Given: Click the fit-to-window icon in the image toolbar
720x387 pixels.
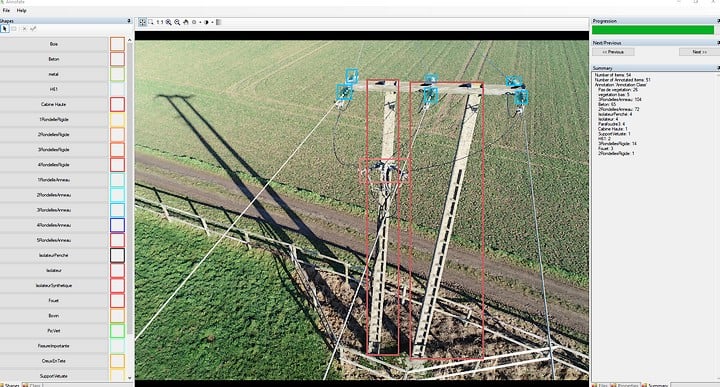Looking at the screenshot, I should click(142, 22).
